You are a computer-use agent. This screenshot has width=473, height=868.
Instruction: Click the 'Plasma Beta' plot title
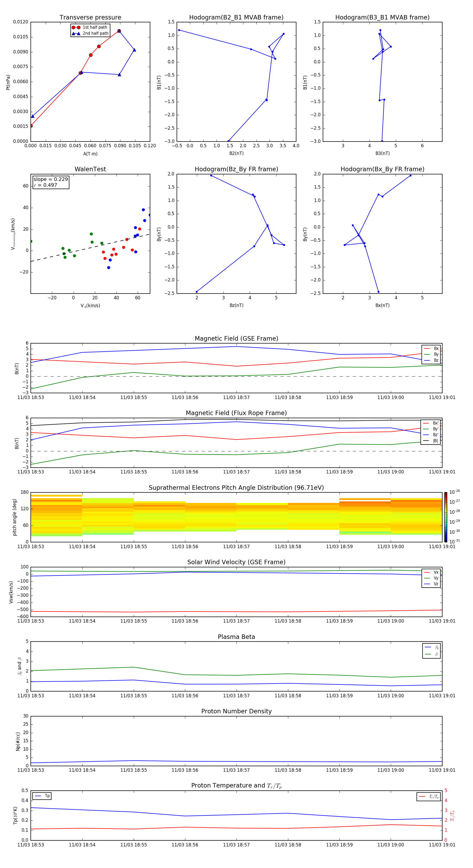click(236, 637)
